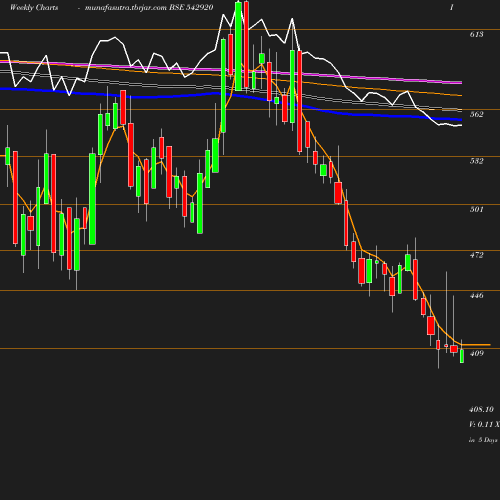The width and height of the screenshot is (500, 500).
Task: Select the 472 price axis label
Action: [476, 255]
